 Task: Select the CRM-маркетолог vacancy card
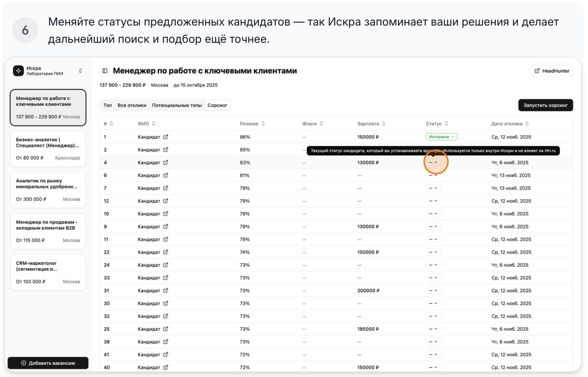[48, 272]
